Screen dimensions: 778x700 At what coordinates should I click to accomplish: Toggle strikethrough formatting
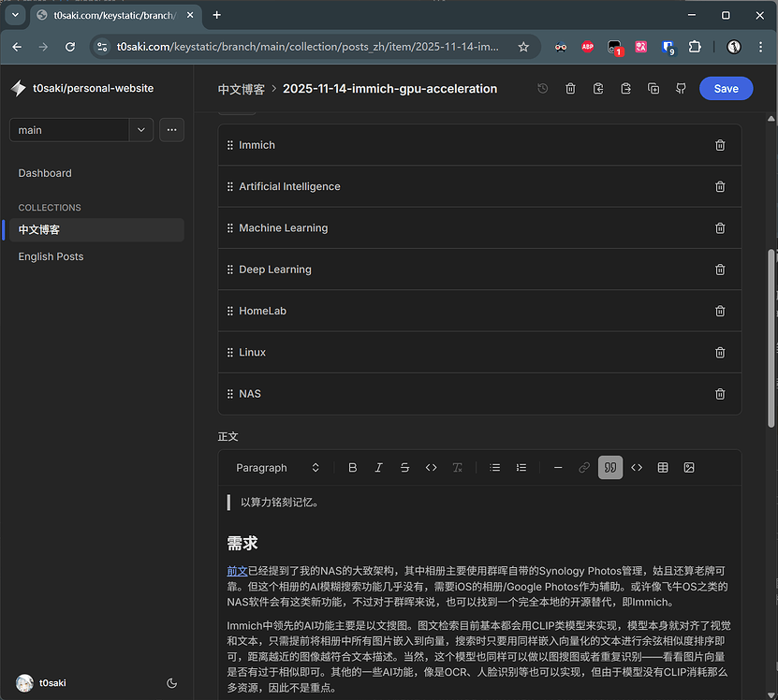pos(404,468)
